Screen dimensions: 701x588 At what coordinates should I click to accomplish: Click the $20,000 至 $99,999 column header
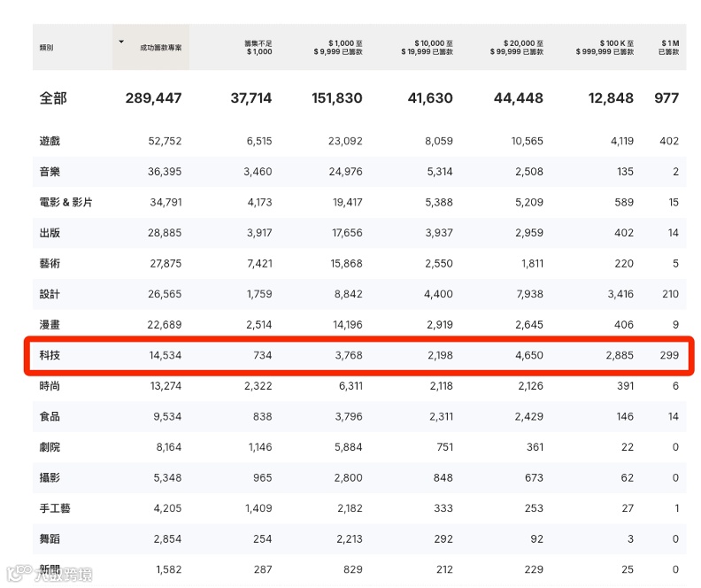click(516, 47)
